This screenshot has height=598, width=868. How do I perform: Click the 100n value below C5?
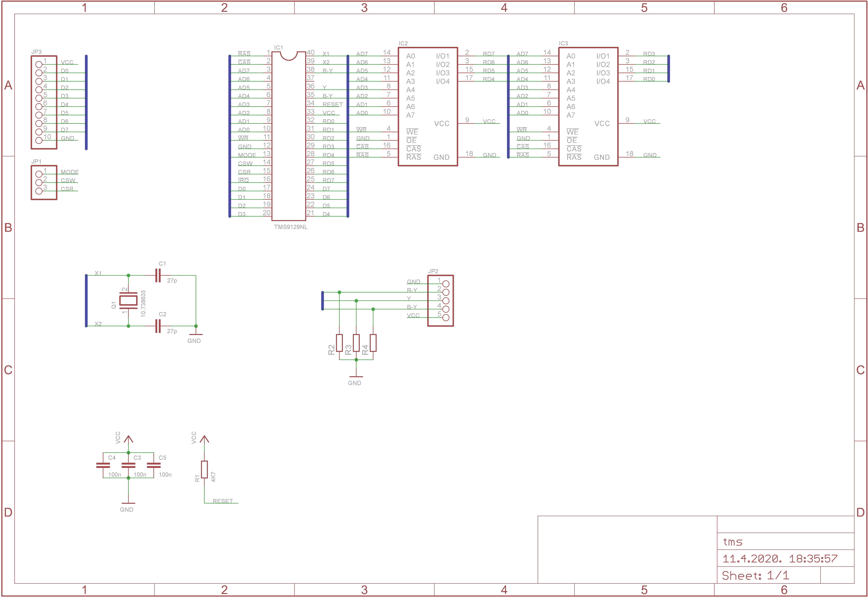pos(165,475)
